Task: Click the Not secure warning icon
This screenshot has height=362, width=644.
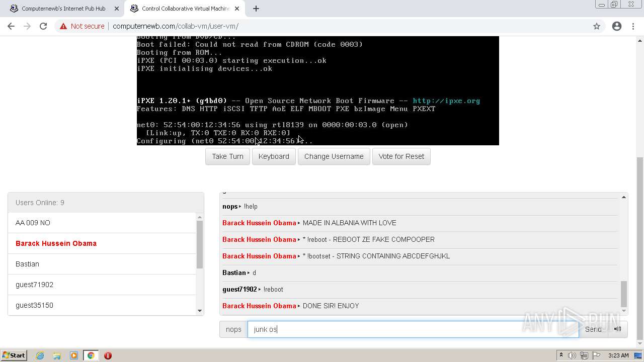Action: (63, 26)
